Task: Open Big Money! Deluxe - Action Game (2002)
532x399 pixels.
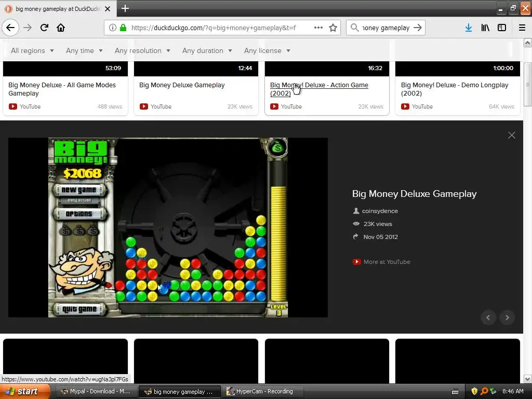Action: coord(319,89)
